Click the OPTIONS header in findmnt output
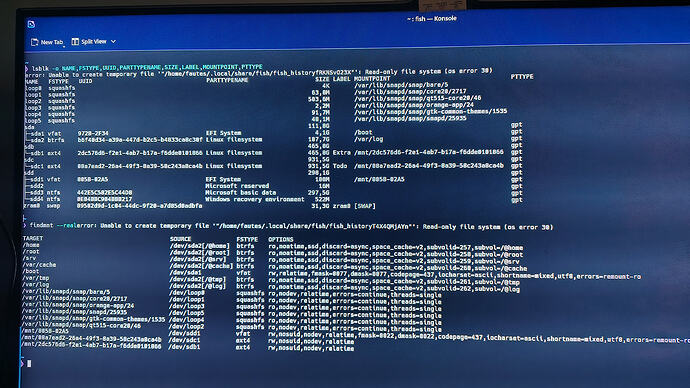 pyautogui.click(x=281, y=239)
